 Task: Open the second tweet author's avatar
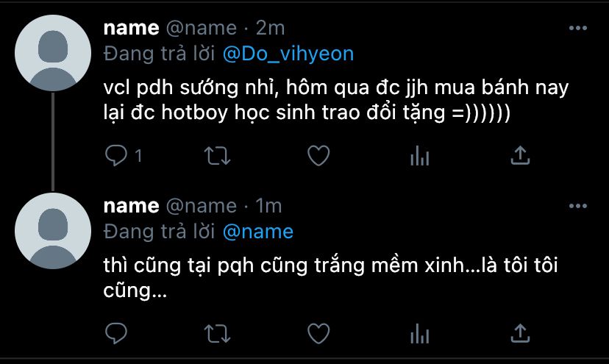(53, 231)
